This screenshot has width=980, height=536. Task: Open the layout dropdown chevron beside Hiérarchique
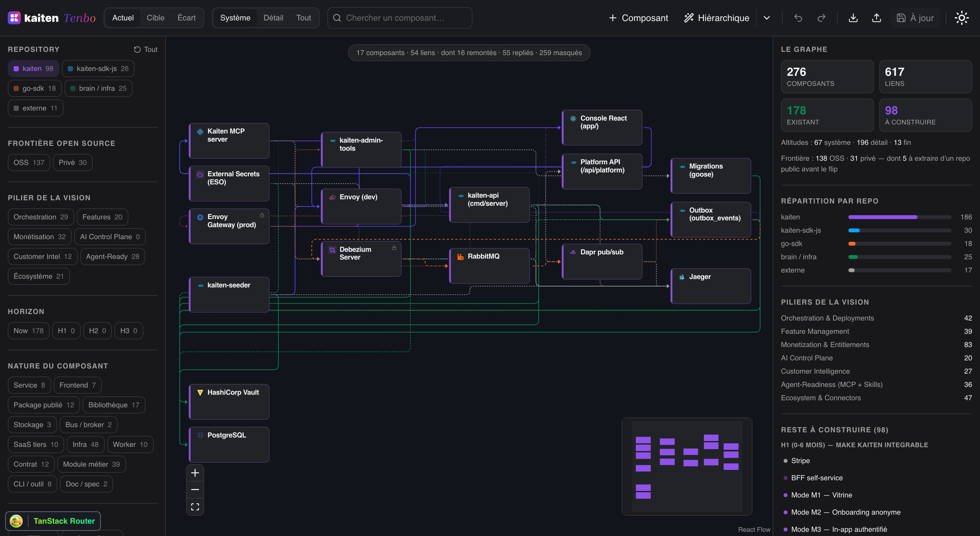coord(766,18)
